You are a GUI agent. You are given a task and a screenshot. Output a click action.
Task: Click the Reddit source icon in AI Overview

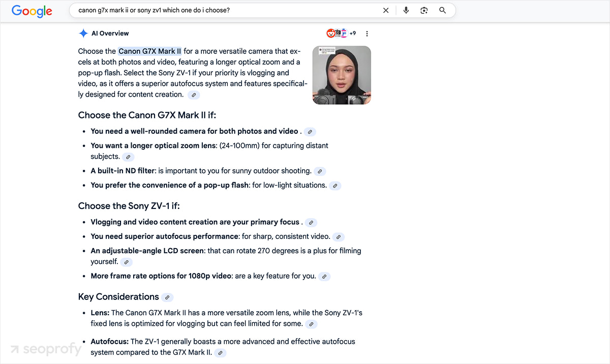point(331,34)
